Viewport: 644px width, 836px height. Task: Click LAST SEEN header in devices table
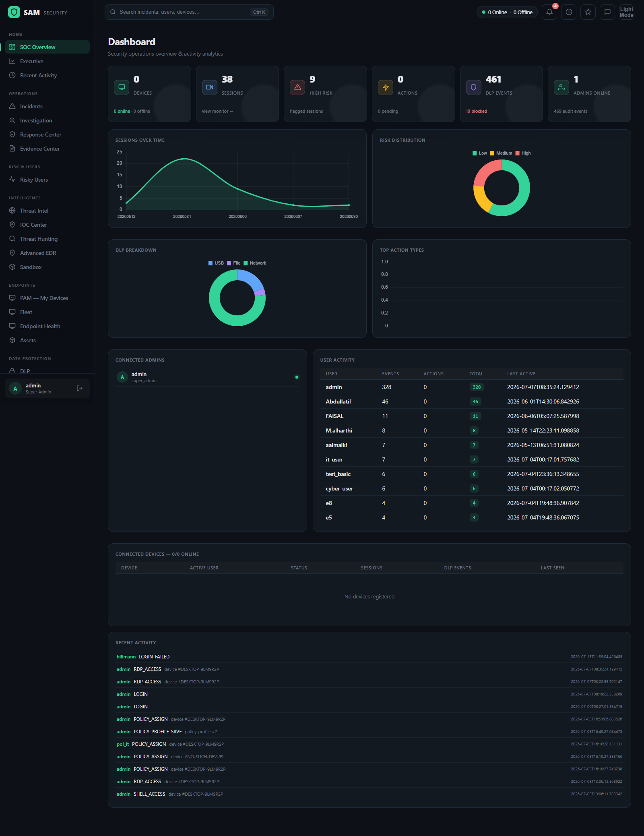(552, 568)
